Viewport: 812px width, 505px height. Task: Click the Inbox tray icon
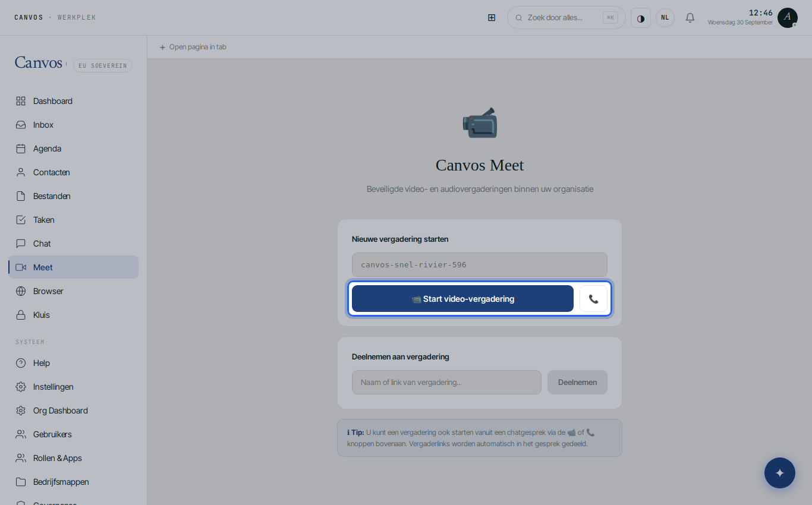21,125
